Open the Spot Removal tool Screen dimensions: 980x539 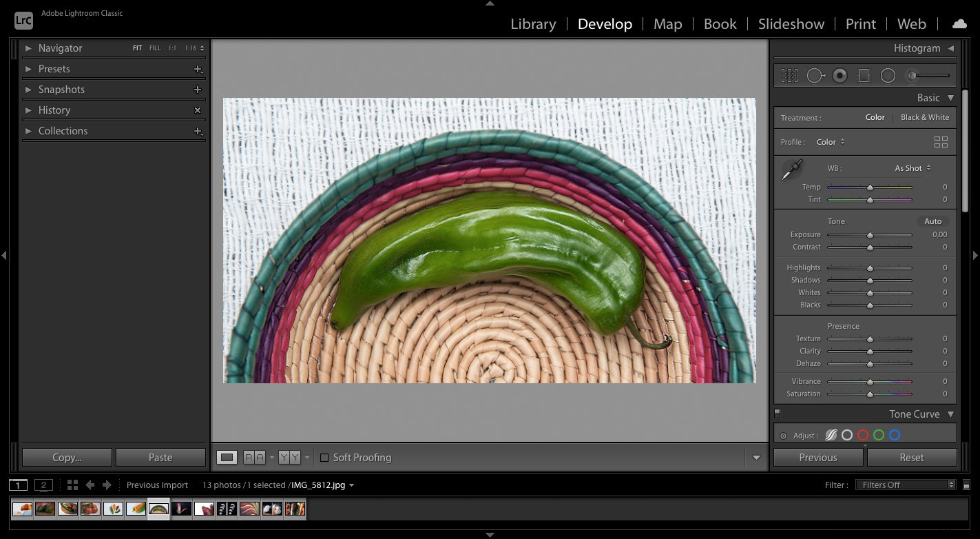coord(815,75)
